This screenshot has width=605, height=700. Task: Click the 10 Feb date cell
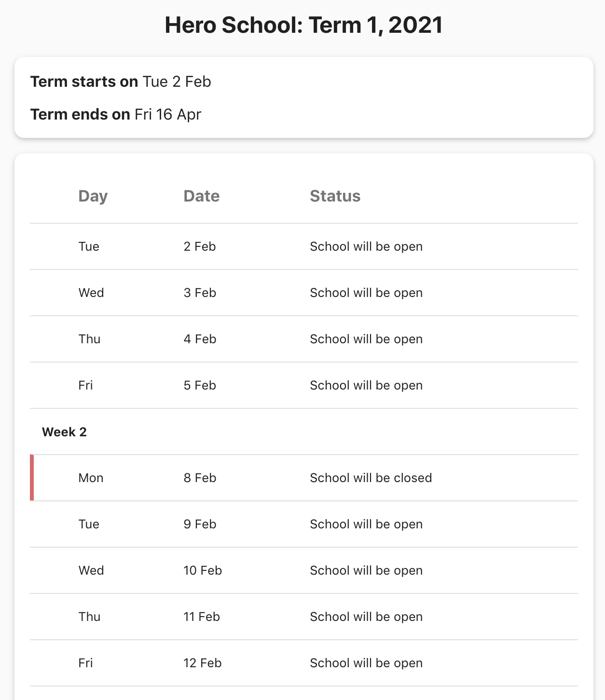[203, 570]
